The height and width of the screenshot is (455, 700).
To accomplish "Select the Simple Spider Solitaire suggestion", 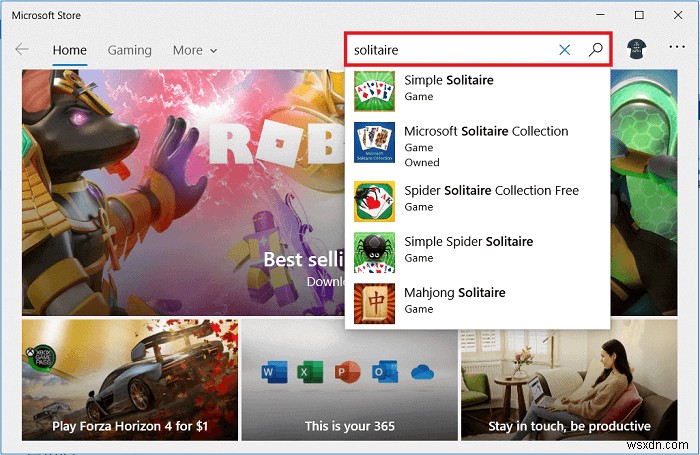I will pos(478,252).
